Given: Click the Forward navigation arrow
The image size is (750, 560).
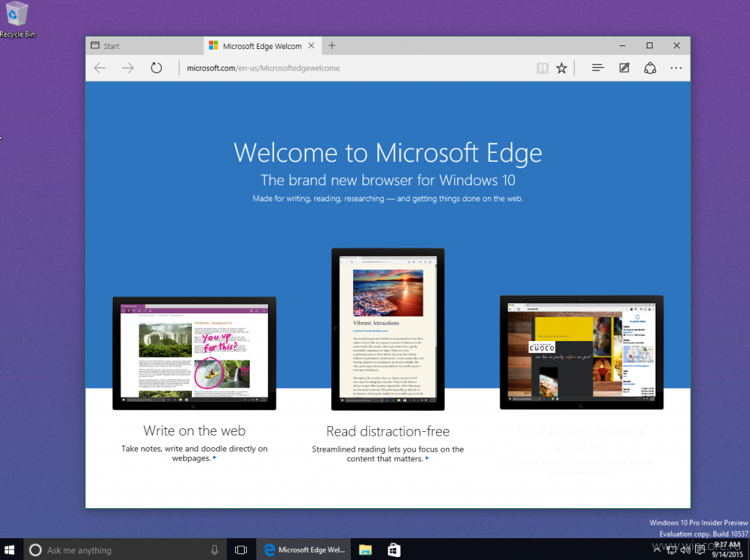Looking at the screenshot, I should pos(127,68).
